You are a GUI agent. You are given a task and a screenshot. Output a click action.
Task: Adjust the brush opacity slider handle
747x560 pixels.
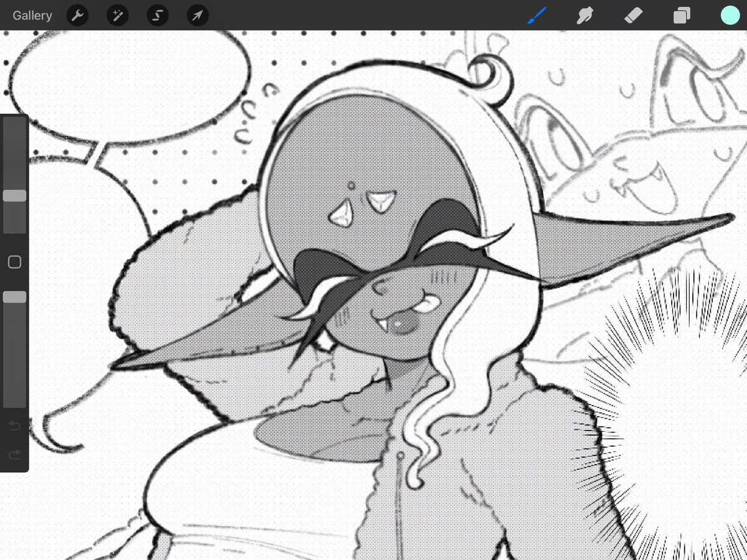pyautogui.click(x=14, y=297)
